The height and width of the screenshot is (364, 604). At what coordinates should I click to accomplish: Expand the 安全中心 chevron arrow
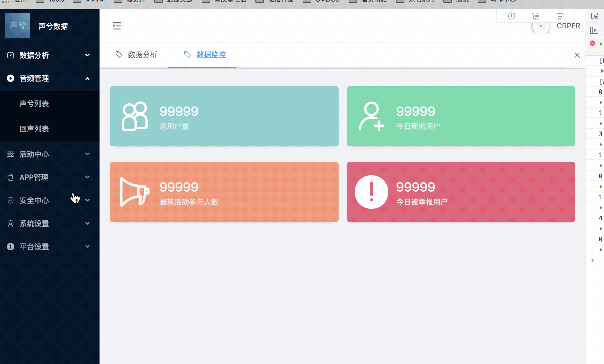(x=87, y=200)
